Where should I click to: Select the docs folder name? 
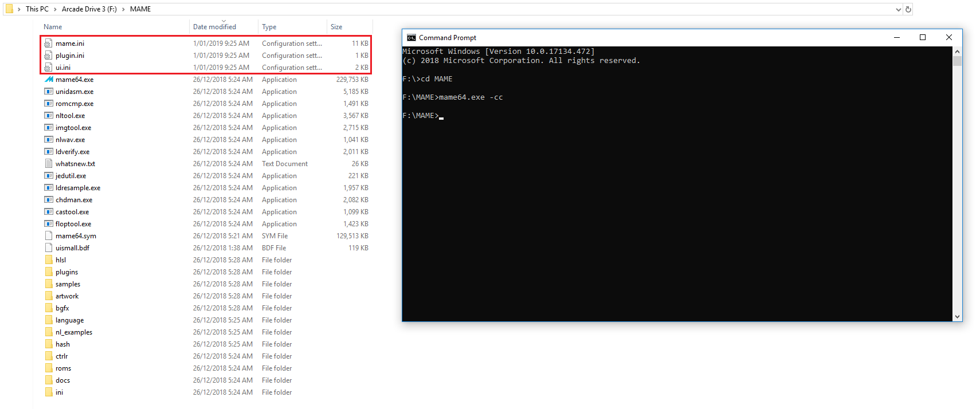click(62, 380)
